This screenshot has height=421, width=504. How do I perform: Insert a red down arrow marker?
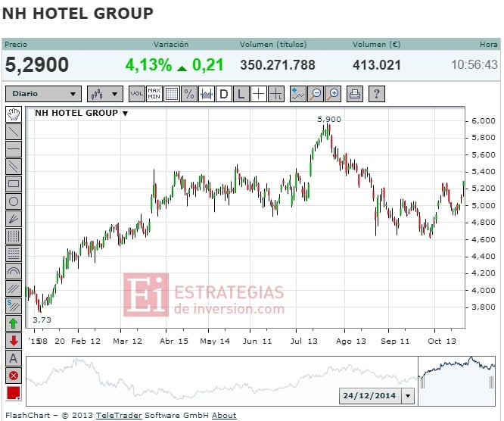[14, 341]
